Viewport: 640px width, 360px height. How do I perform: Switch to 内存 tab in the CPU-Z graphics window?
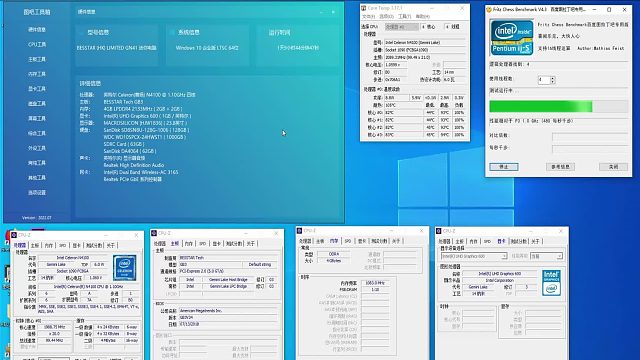pyautogui.click(x=473, y=241)
